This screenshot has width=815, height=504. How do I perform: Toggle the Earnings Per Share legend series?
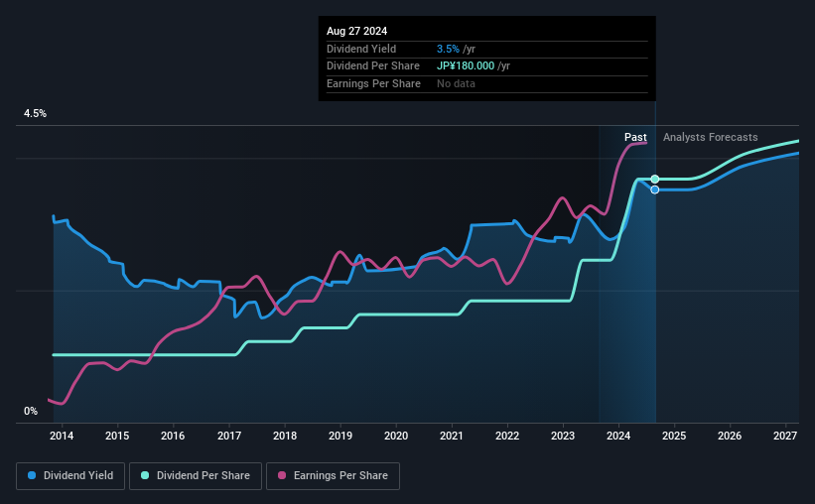pyautogui.click(x=336, y=476)
